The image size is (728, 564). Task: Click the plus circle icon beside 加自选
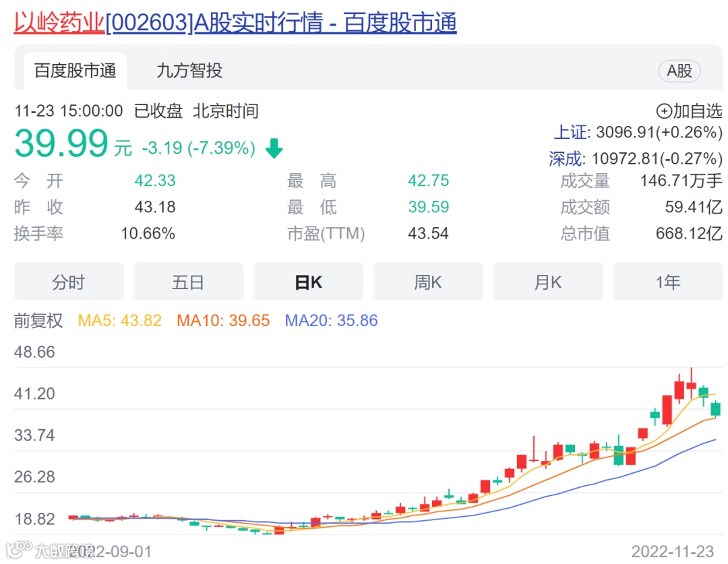pos(664,111)
